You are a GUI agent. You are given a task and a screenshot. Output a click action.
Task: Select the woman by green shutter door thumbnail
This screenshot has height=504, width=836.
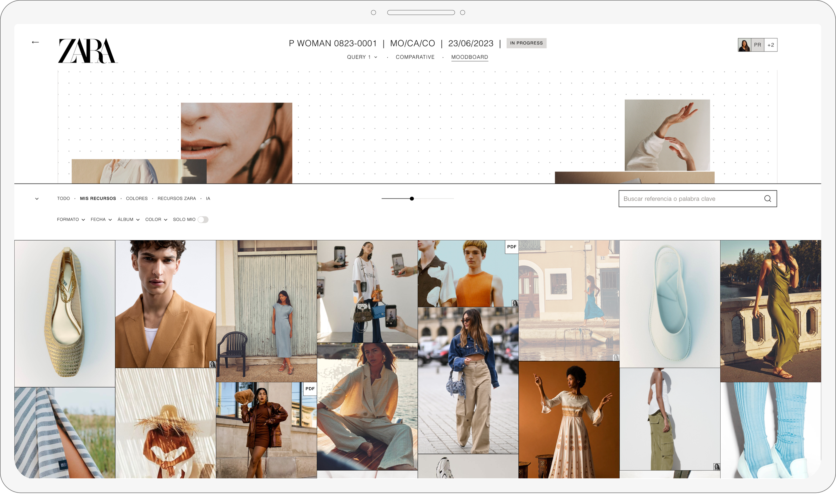click(266, 311)
